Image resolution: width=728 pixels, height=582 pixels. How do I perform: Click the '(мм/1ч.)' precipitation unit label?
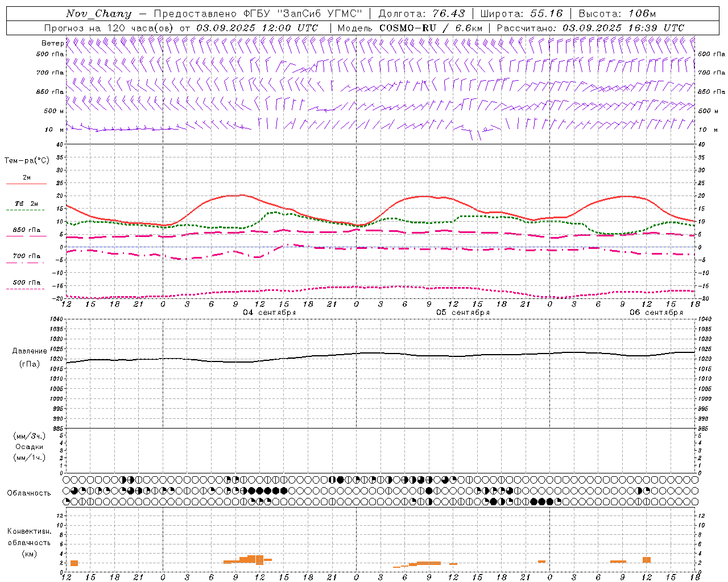(30, 458)
